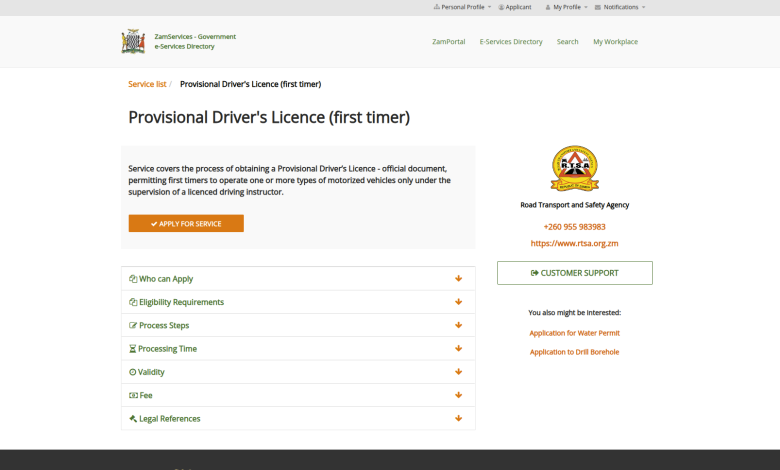This screenshot has height=470, width=780.
Task: Click the Customer Support button
Action: 574,273
